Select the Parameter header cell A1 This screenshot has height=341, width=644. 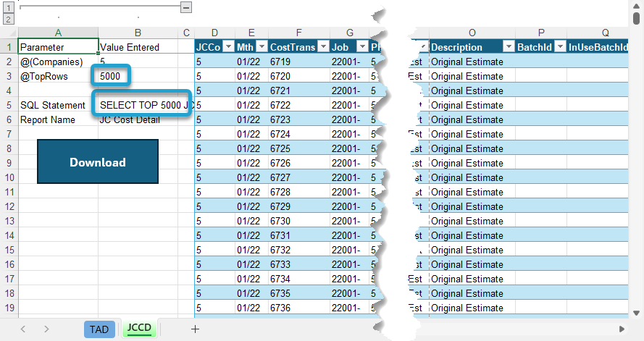pyautogui.click(x=59, y=47)
